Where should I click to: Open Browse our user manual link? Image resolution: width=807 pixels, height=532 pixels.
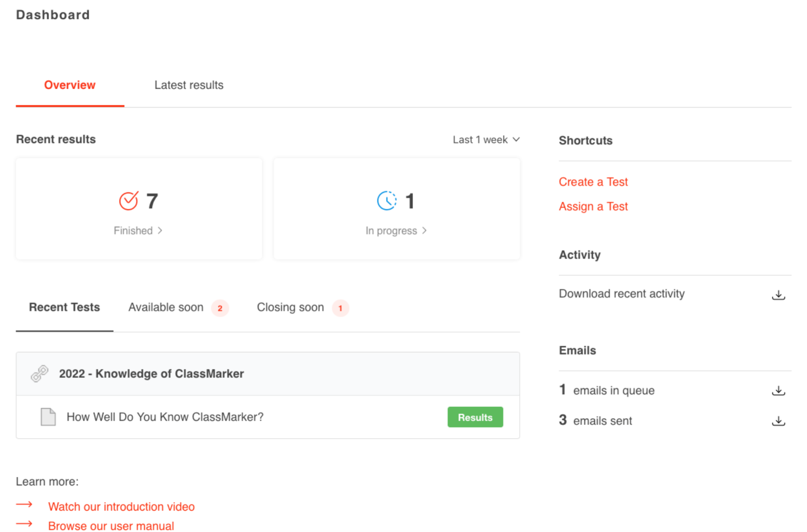[x=111, y=526]
